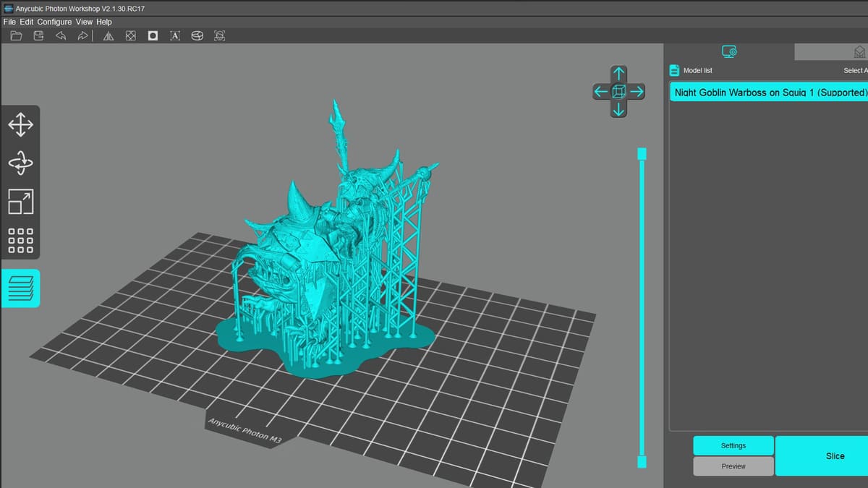This screenshot has width=868, height=488.
Task: Click the Model list document icon
Action: pyautogui.click(x=674, y=70)
